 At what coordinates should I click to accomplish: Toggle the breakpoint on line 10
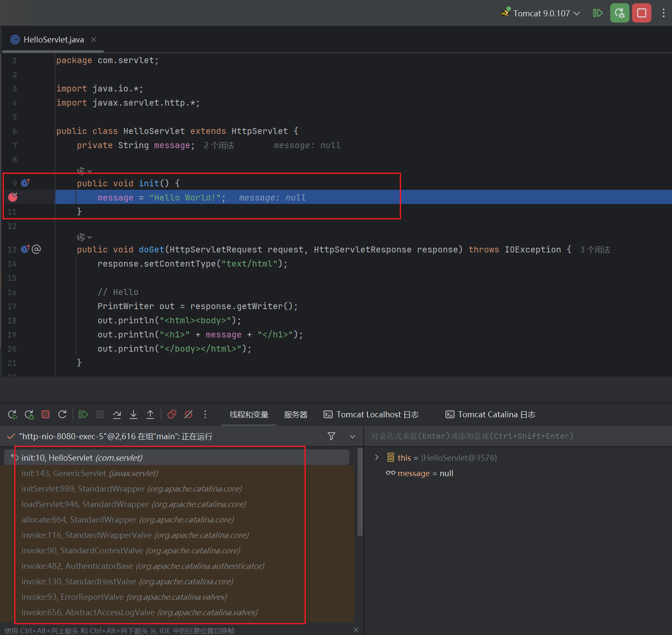13,197
